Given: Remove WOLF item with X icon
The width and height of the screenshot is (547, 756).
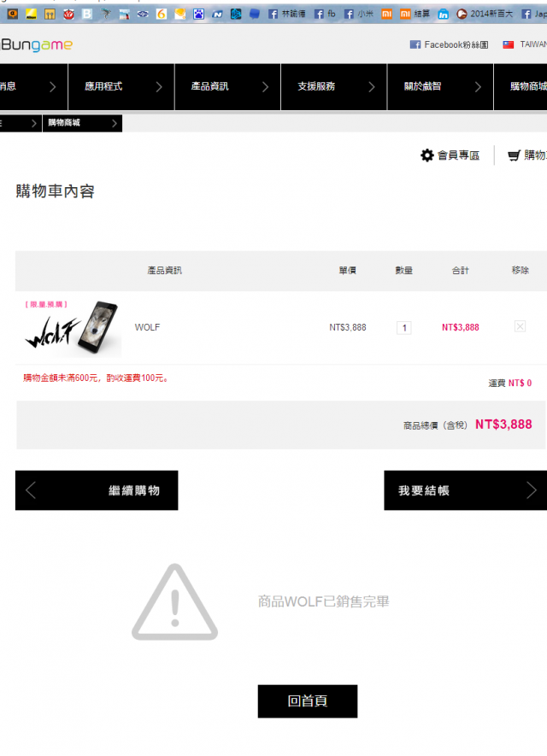Looking at the screenshot, I should point(520,326).
